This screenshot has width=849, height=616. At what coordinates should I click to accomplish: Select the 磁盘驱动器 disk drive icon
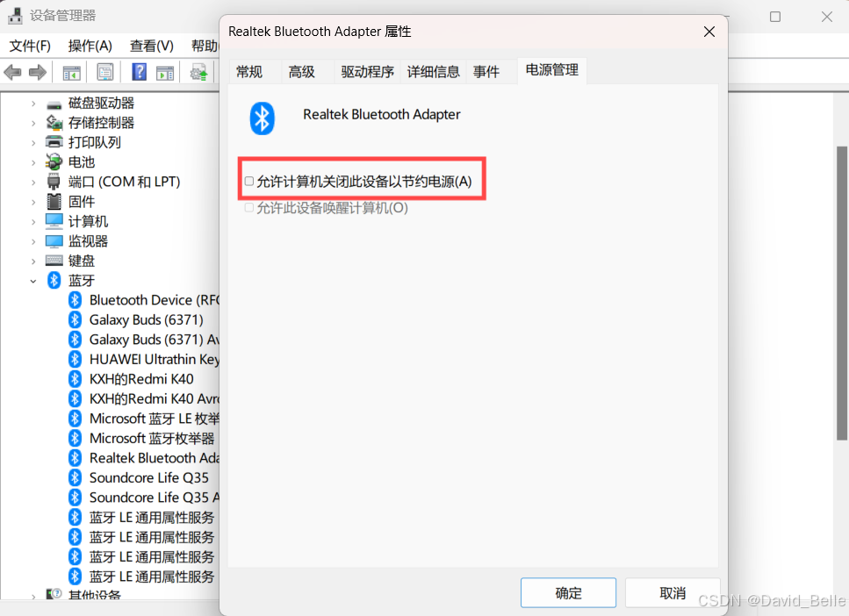[x=54, y=104]
